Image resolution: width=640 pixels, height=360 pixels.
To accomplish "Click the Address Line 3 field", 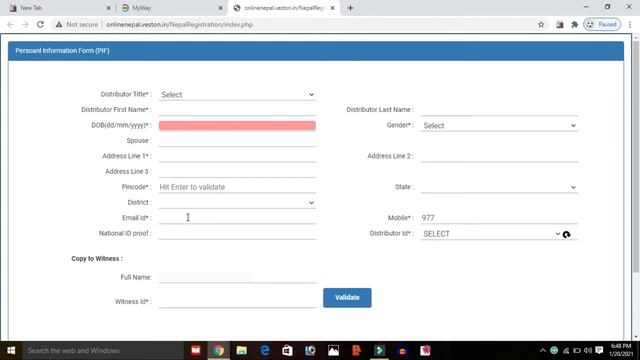I will 237,171.
